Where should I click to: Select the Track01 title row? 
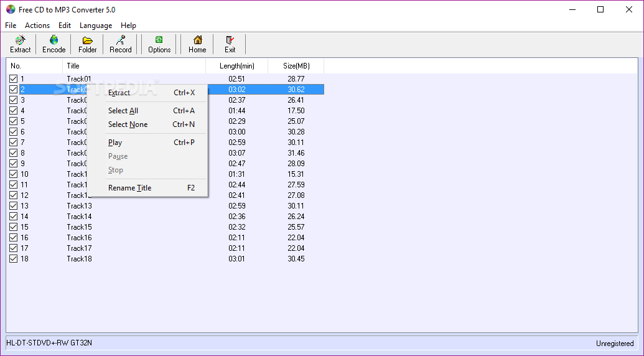79,79
